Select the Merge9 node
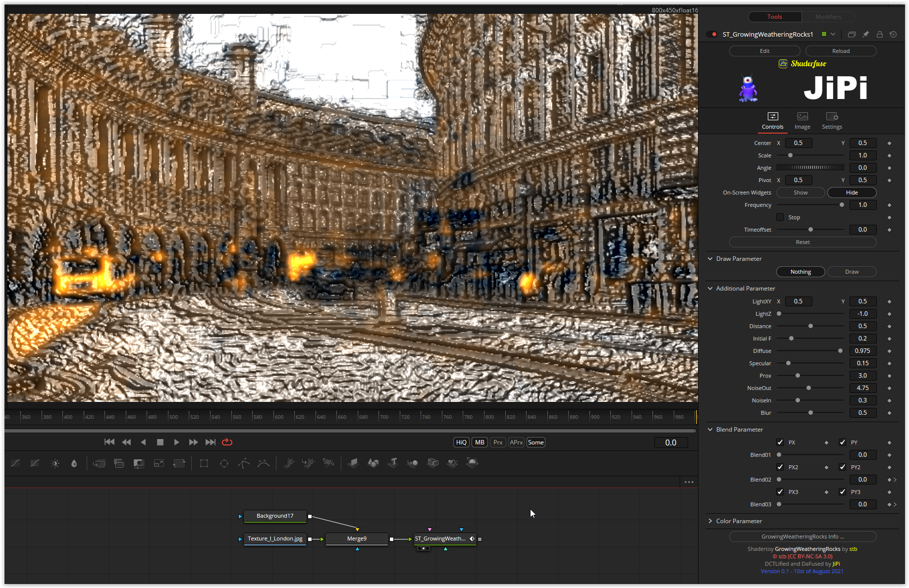This screenshot has height=588, width=909. click(357, 539)
